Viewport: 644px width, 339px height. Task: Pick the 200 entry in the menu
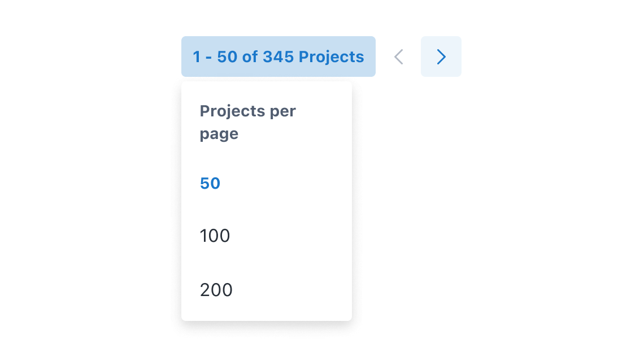[216, 290]
